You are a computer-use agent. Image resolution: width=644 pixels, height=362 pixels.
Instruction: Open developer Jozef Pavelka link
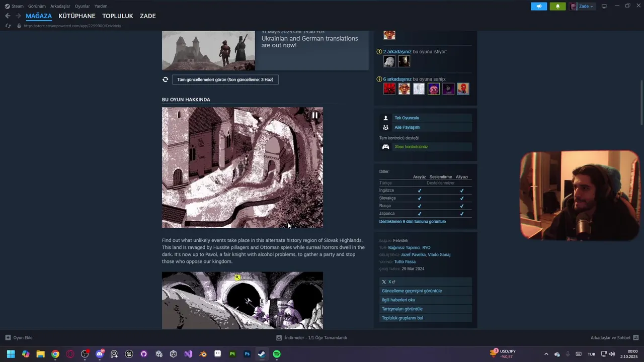tap(413, 255)
